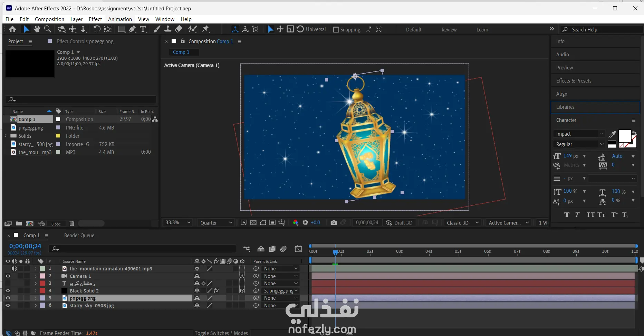The height and width of the screenshot is (336, 644).
Task: Click the timeline current time 0;00;00;24
Action: (25, 246)
